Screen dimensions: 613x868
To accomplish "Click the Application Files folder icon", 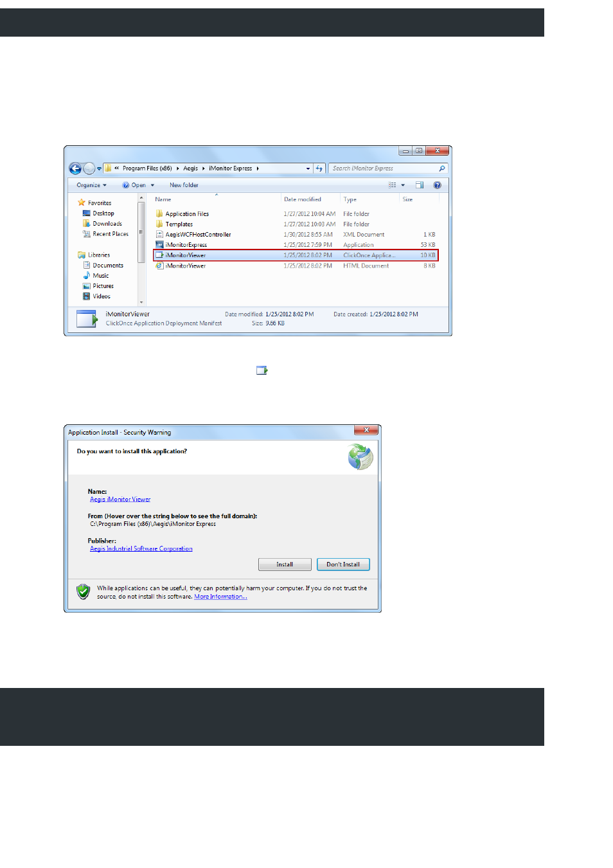I will click(x=159, y=213).
